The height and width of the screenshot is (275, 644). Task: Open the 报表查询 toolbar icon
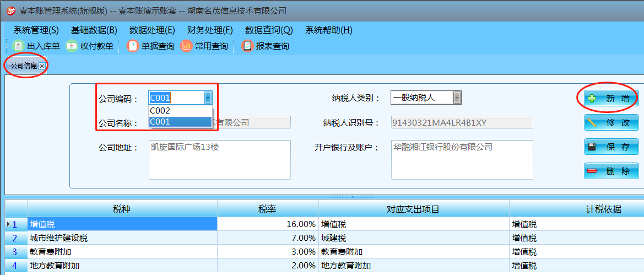click(247, 46)
